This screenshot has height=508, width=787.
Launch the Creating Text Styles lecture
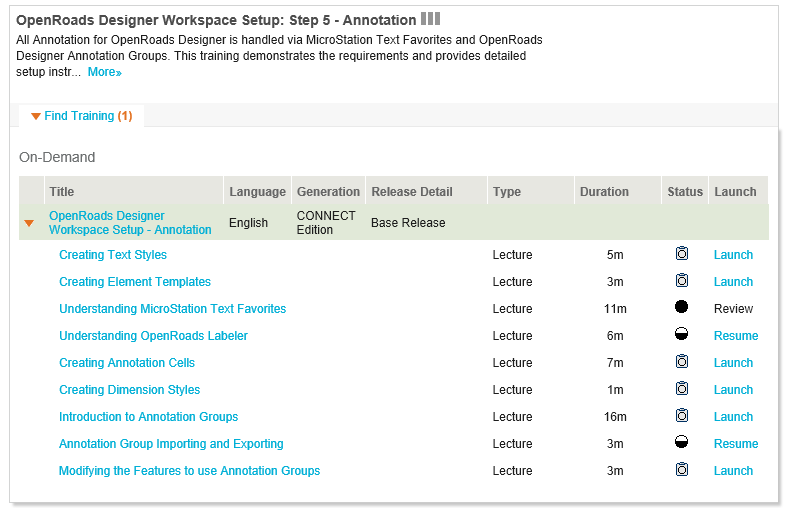(733, 255)
